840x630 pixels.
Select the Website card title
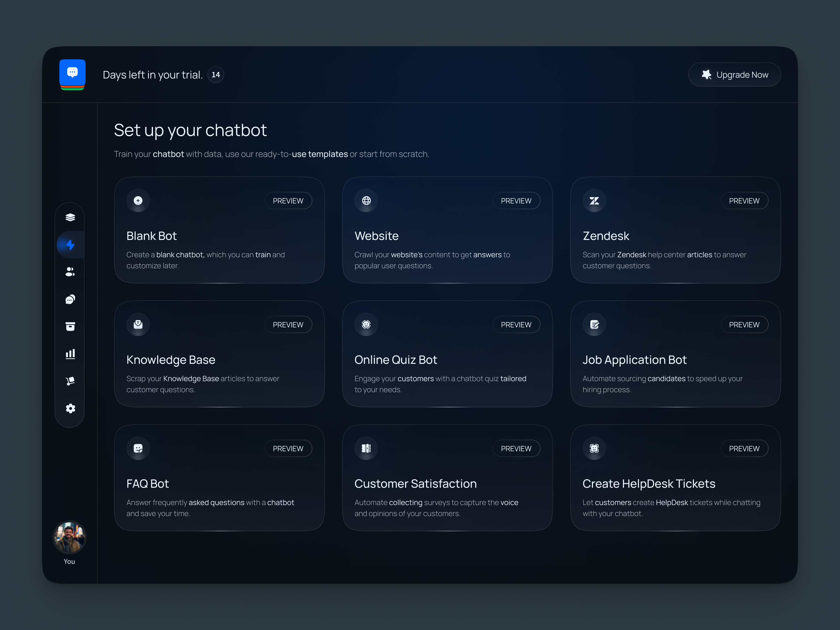[377, 236]
